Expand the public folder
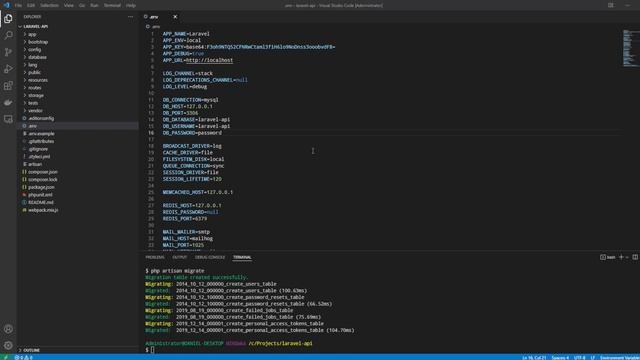Screen dimensions: 640x360 pyautogui.click(x=78, y=72)
